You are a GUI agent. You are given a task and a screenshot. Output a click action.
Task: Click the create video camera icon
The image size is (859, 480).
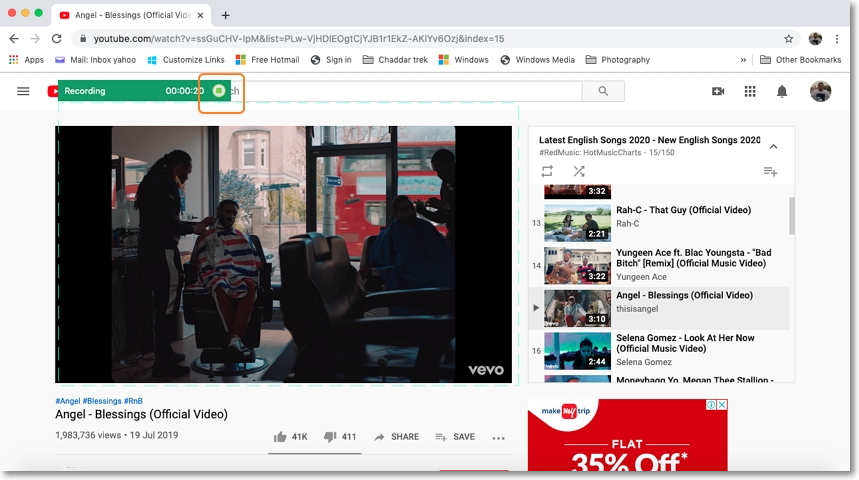pyautogui.click(x=718, y=91)
